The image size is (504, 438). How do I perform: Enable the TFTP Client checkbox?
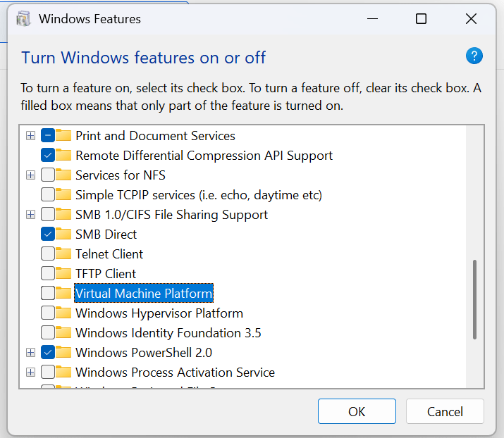tap(48, 274)
